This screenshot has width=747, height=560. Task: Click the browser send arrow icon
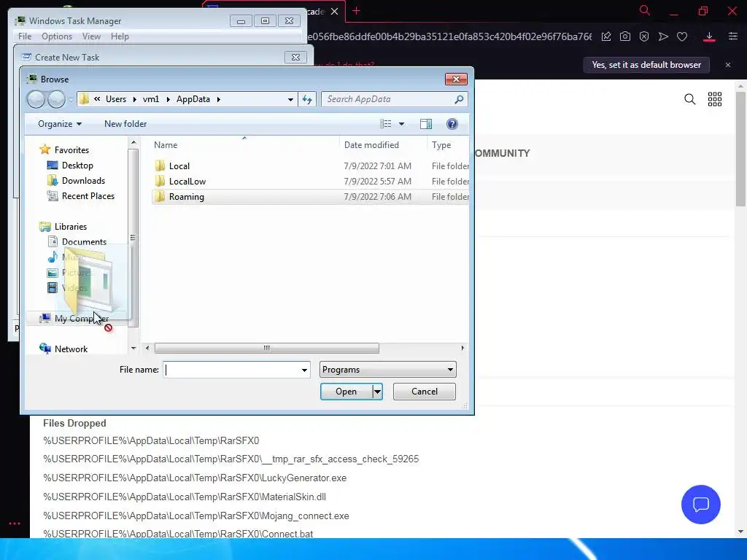point(663,36)
